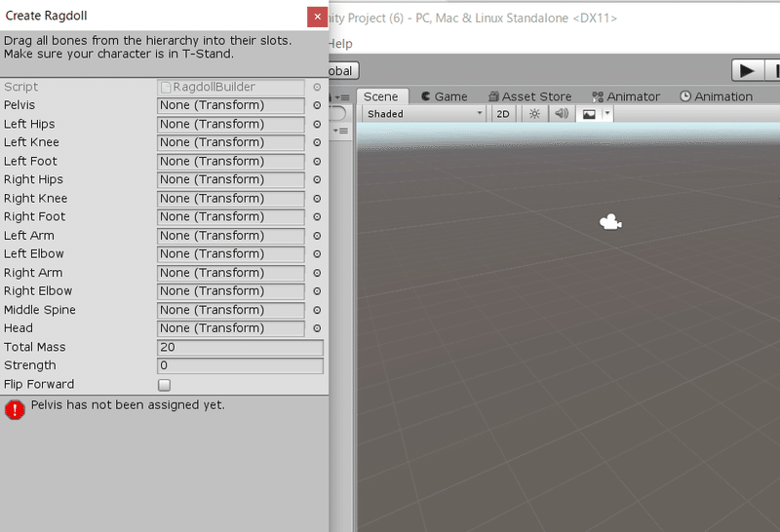The width and height of the screenshot is (780, 532).
Task: Open object picker for Pelvis field
Action: [x=317, y=105]
